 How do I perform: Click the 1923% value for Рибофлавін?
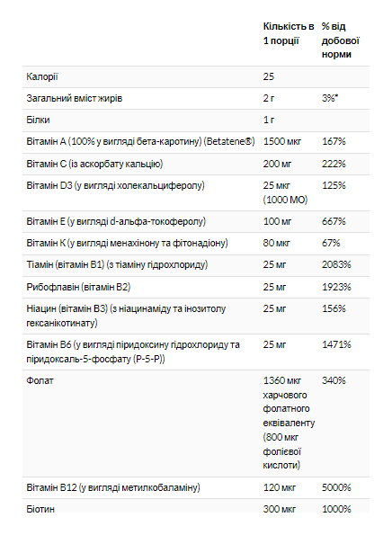(x=336, y=287)
